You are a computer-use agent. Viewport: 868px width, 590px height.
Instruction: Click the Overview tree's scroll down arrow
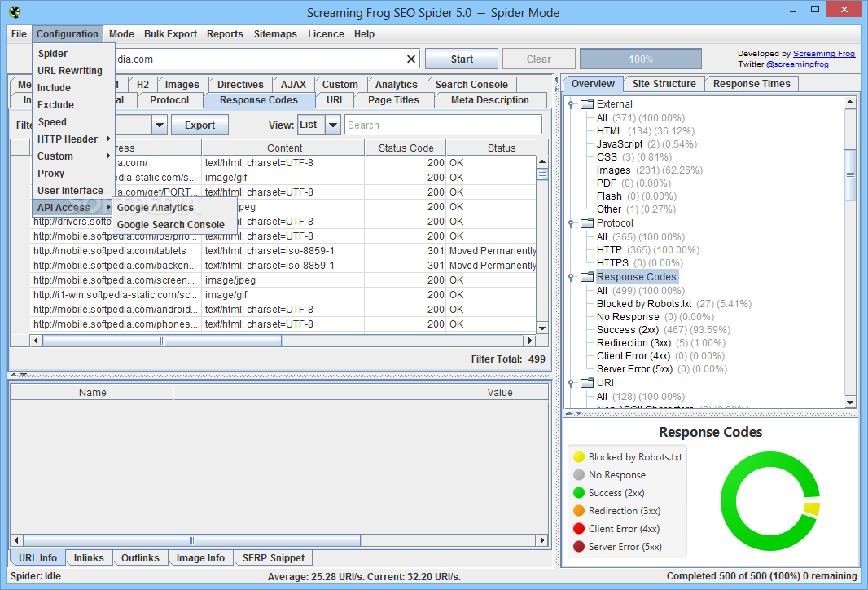(850, 403)
